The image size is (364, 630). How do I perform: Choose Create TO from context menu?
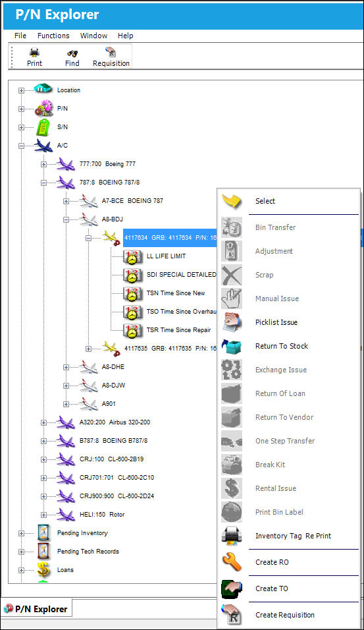coord(272,588)
